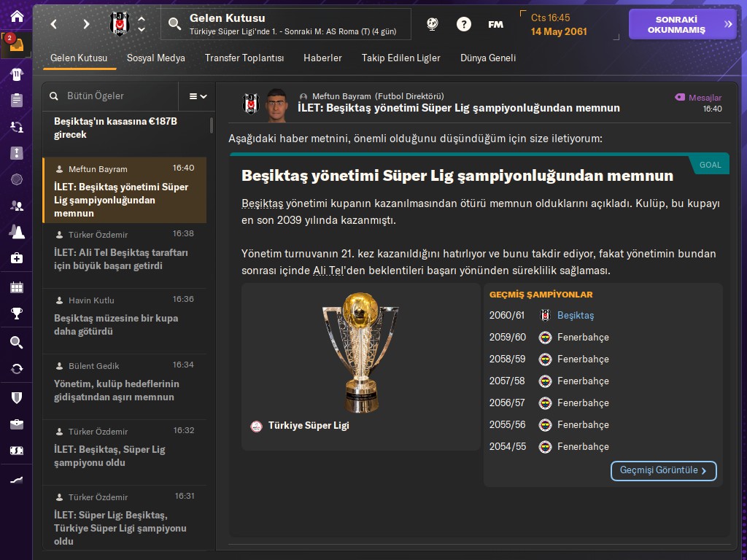Viewport: 747px width, 560px height.
Task: Click the Sonraki Okunmamış button
Action: coord(683,24)
